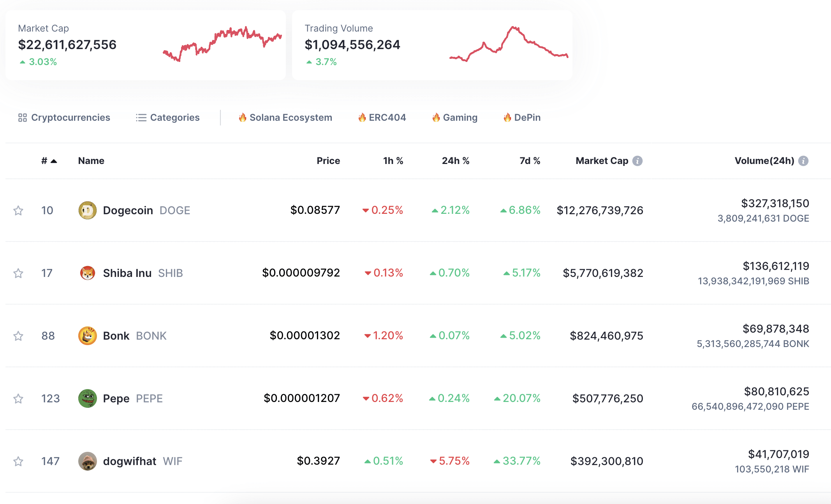Click Pepe's market cap $507,776,250
The height and width of the screenshot is (504, 831).
608,399
